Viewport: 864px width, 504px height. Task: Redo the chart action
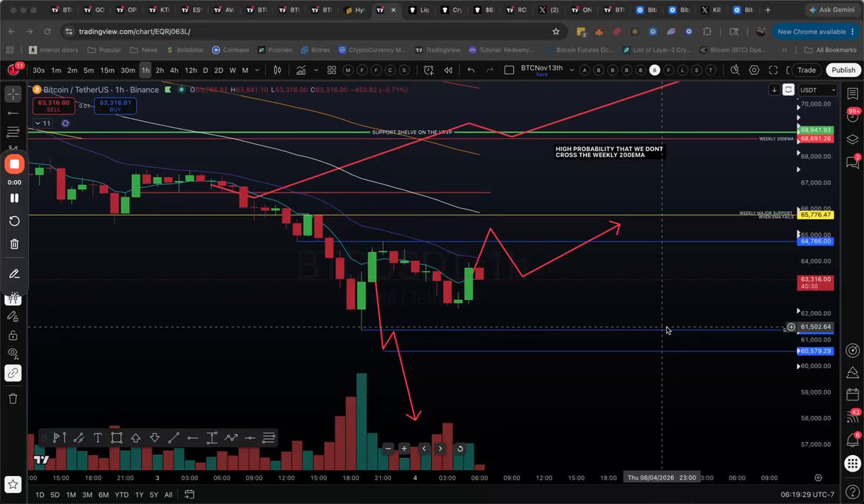coord(490,70)
